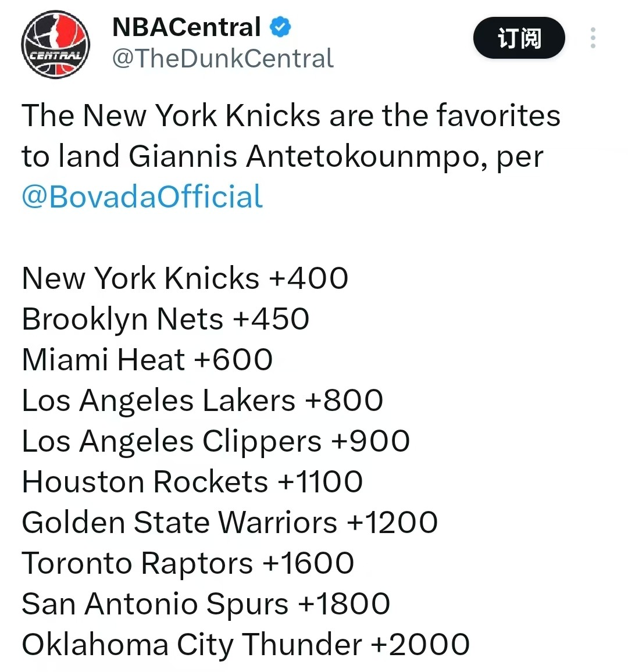Open the three-dot more options menu
Screen dimensions: 628x672
click(593, 38)
